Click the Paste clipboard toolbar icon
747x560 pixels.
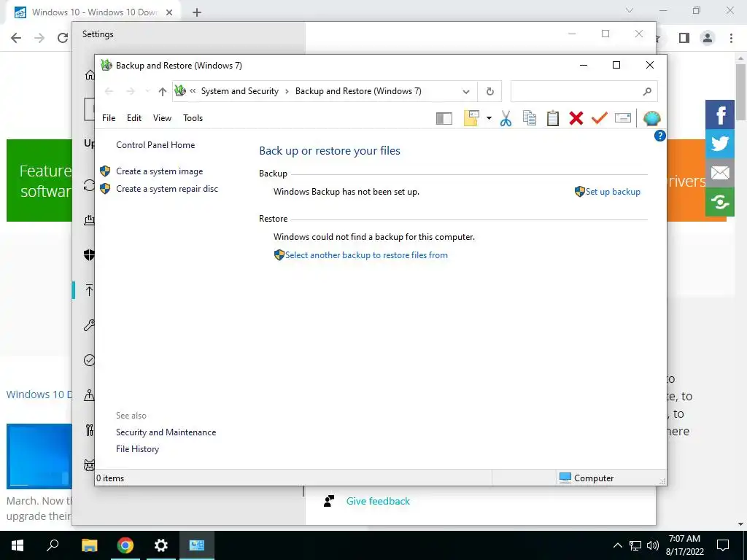pos(553,118)
